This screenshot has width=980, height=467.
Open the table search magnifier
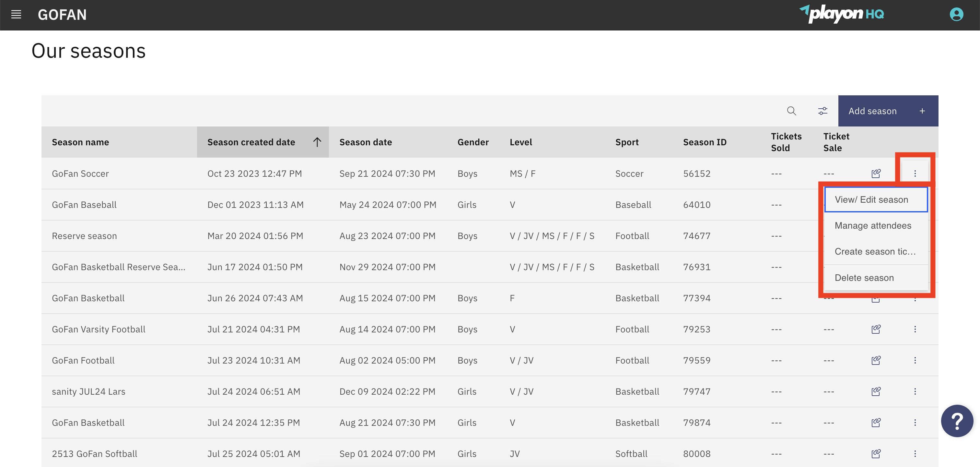791,111
